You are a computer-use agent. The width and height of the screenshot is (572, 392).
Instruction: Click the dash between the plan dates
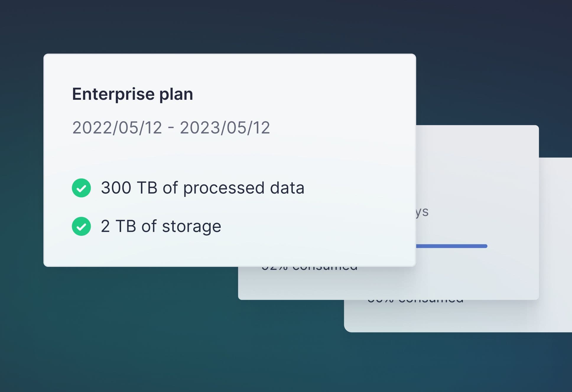[171, 128]
